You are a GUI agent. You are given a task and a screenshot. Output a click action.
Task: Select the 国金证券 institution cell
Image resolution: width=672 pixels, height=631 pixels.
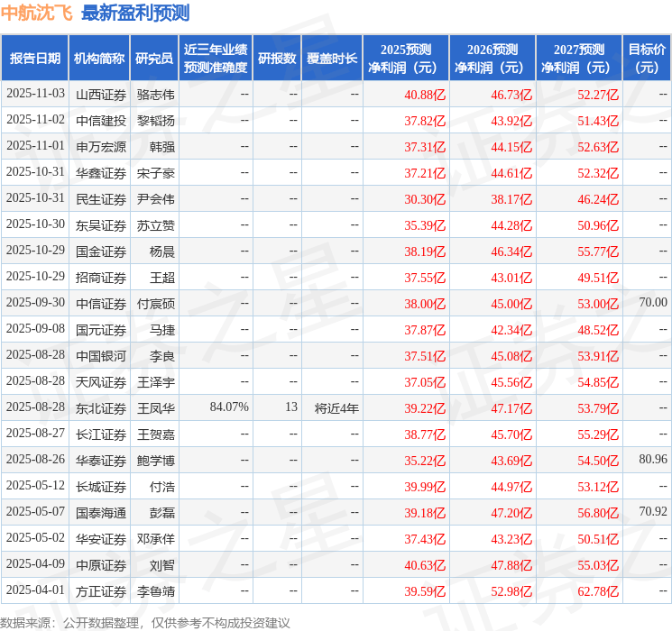[101, 251]
